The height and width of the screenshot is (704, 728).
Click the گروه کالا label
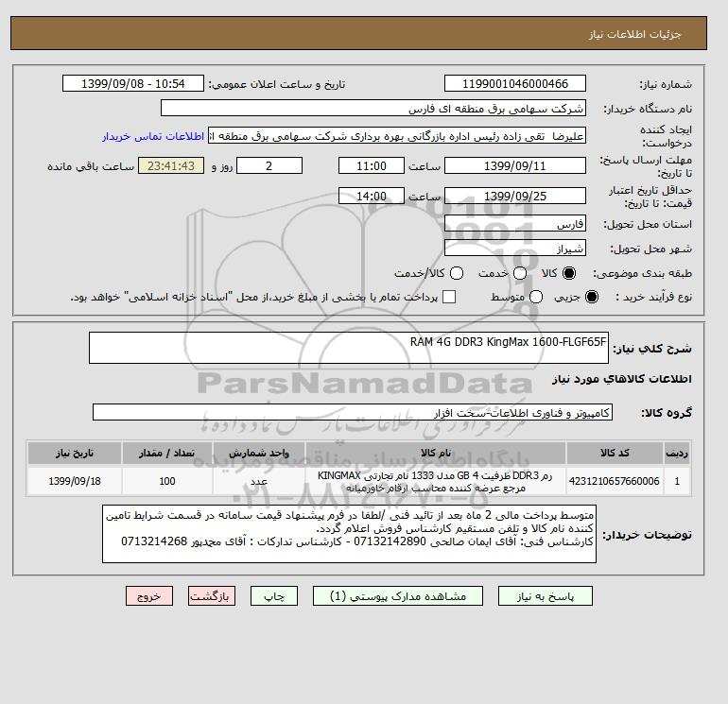coord(667,413)
